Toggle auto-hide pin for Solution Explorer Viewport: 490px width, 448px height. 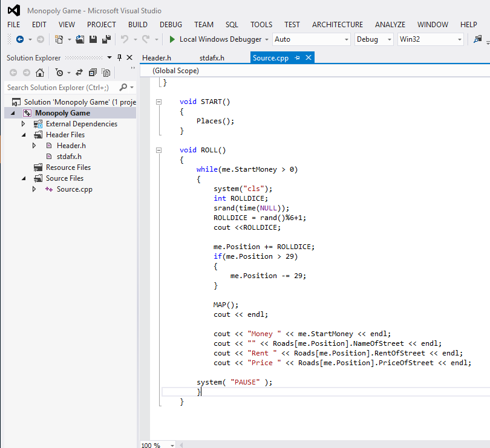pyautogui.click(x=119, y=57)
